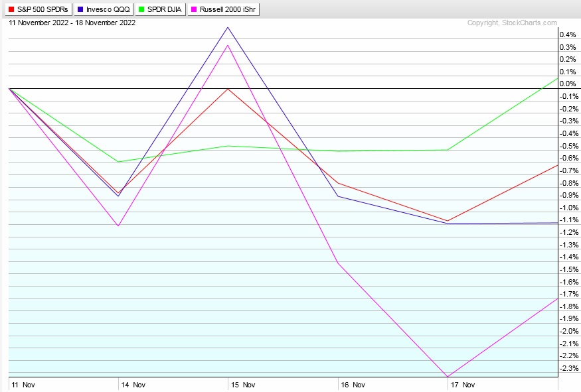The image size is (581, 392).
Task: Click the -1.0% y-axis label
Action: 569,208
